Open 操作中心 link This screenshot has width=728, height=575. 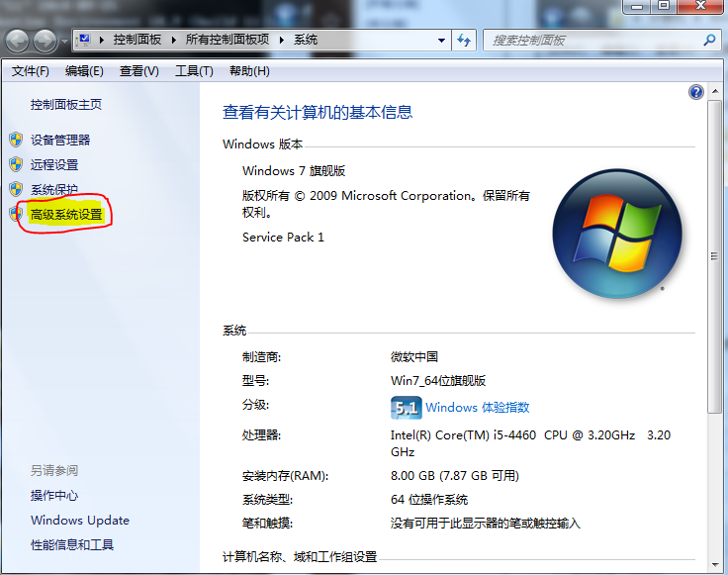(x=54, y=495)
